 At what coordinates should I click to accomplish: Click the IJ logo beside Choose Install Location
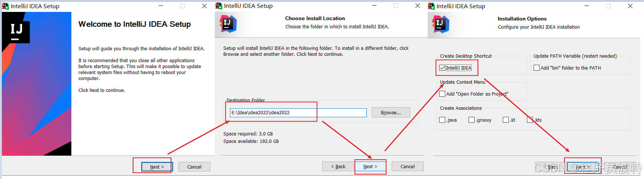pos(228,24)
